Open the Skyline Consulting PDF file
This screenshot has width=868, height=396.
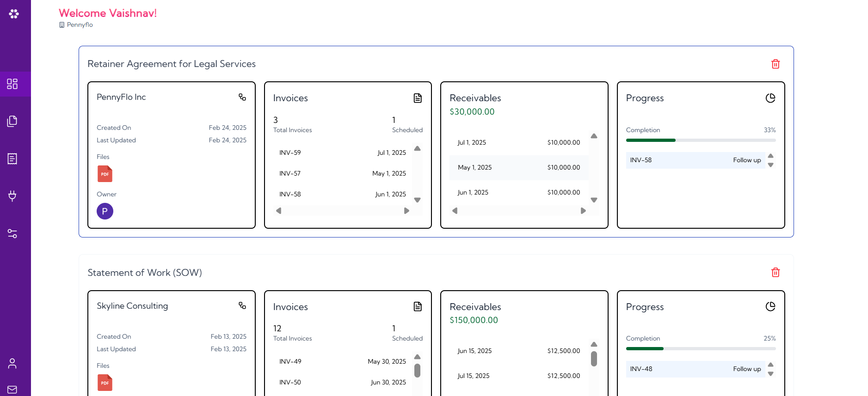[x=105, y=383]
